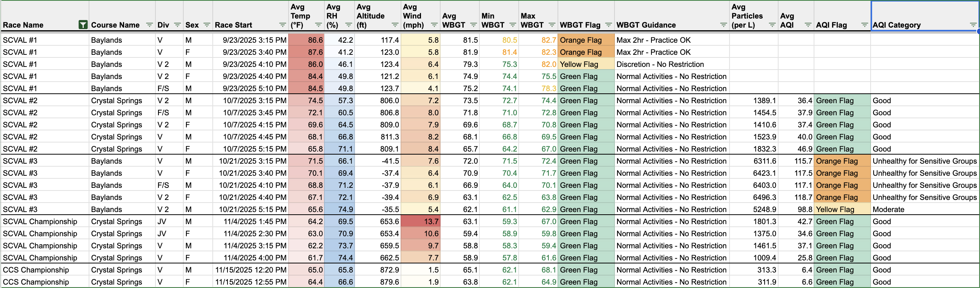Image resolution: width=980 pixels, height=288 pixels.
Task: Expand the WBGT Guidance filter dropdown
Action: pyautogui.click(x=723, y=25)
